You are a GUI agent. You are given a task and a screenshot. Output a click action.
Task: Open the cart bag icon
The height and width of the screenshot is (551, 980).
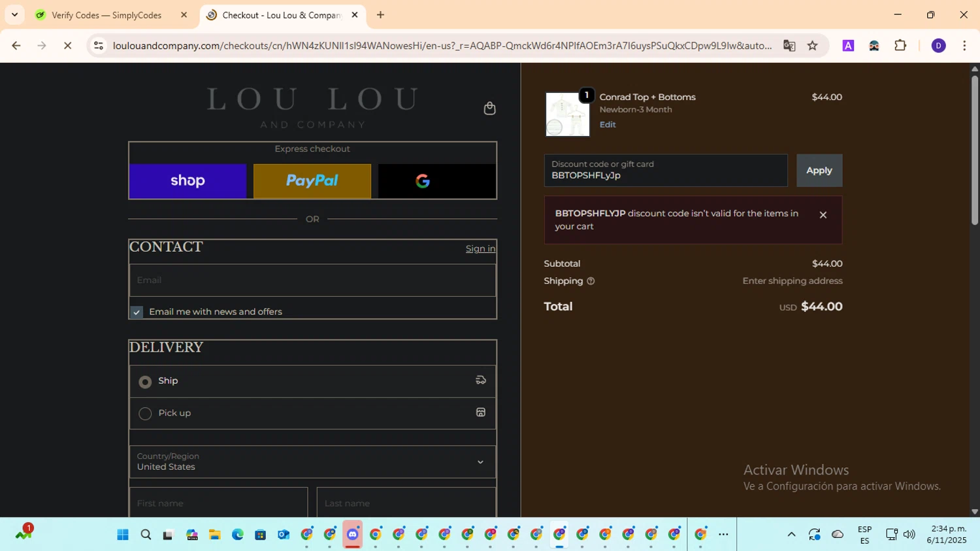pos(489,109)
